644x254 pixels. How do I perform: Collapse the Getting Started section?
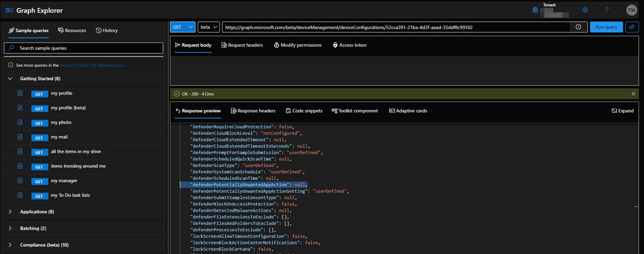tap(10, 79)
